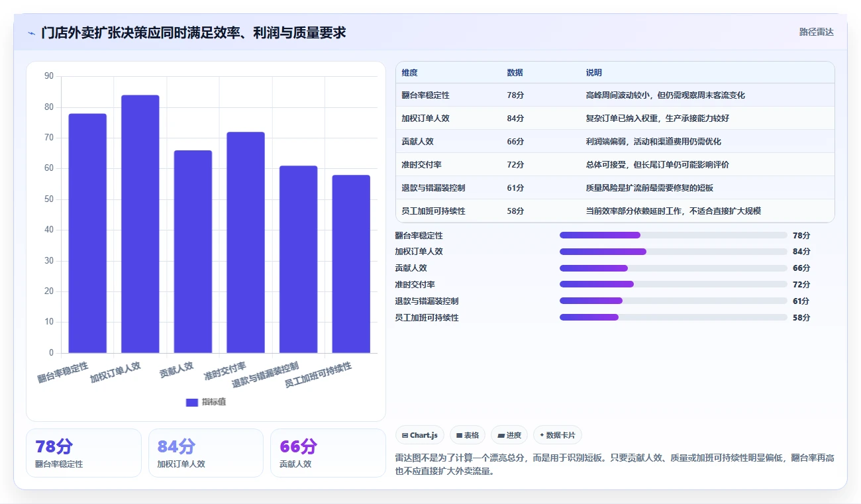Click table cell 翻台率稳定性
The width and height of the screenshot is (861, 504).
coord(426,95)
